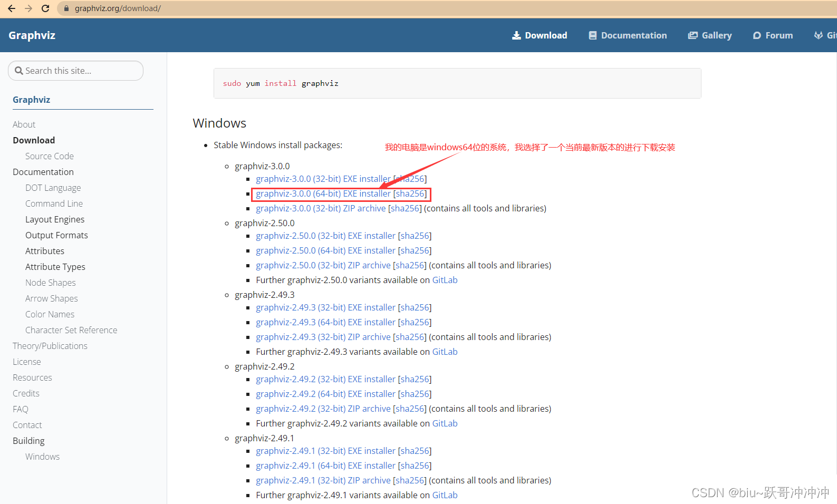Download graphviz-2.49.3 (64-bit) EXE installer
The width and height of the screenshot is (837, 504).
(325, 322)
